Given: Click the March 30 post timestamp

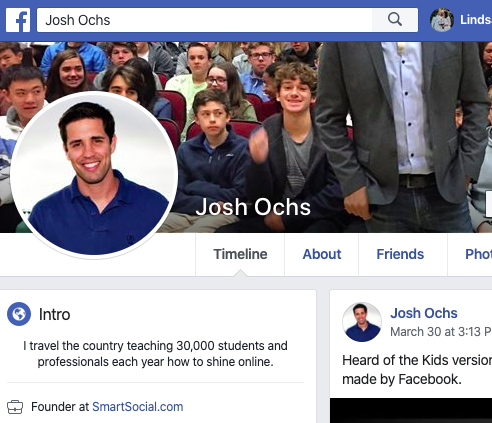Looking at the screenshot, I should tap(441, 332).
